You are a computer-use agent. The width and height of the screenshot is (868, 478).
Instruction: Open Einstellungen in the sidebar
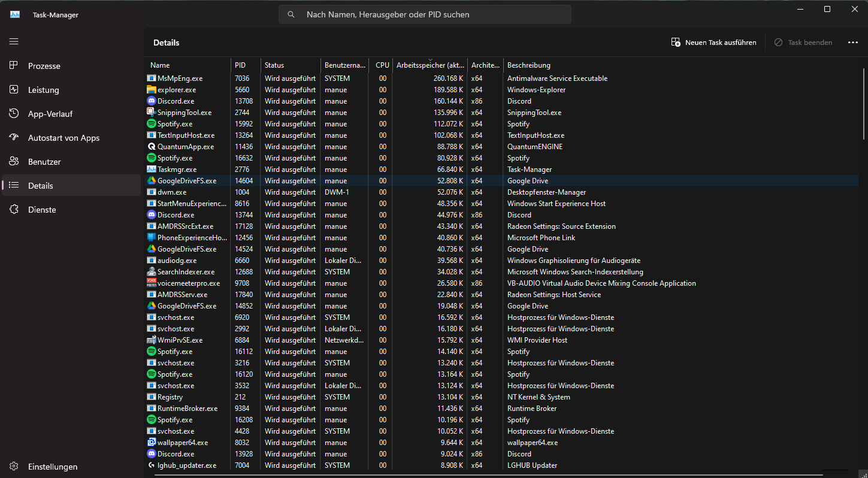tap(71, 467)
